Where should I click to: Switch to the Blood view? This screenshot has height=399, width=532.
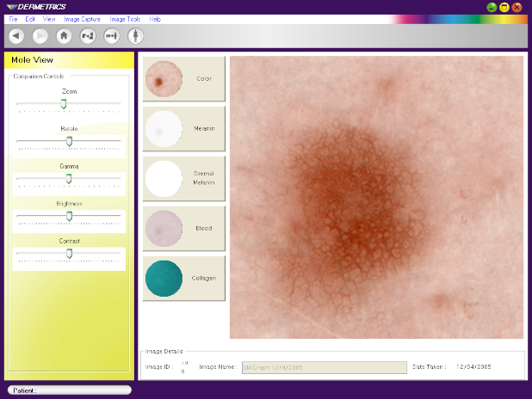[183, 228]
